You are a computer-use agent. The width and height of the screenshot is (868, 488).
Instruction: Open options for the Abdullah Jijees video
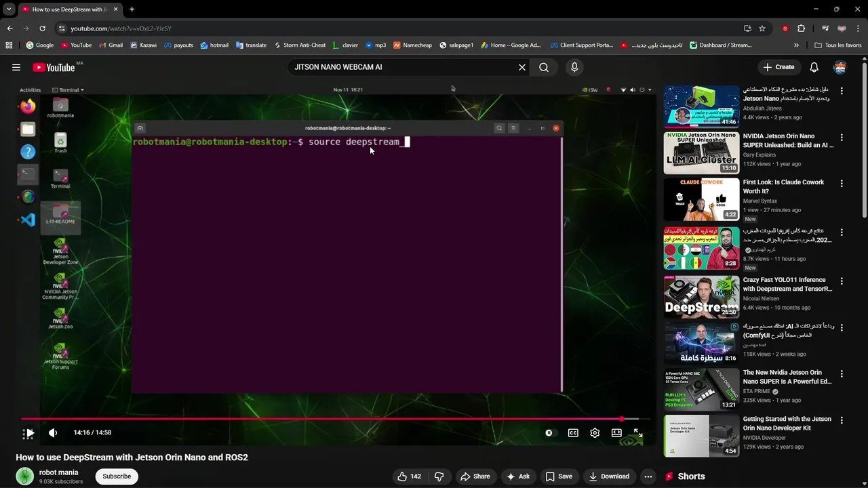pos(842,90)
